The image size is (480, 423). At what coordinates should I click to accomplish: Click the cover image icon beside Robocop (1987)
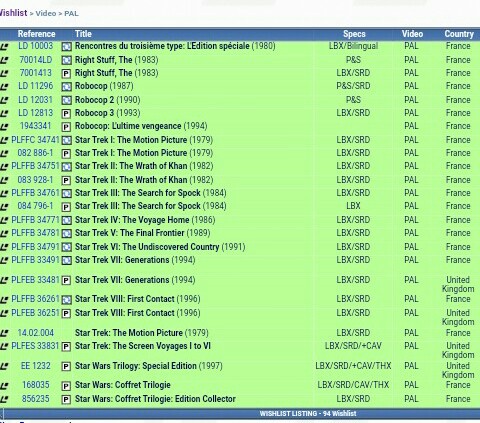coord(66,87)
